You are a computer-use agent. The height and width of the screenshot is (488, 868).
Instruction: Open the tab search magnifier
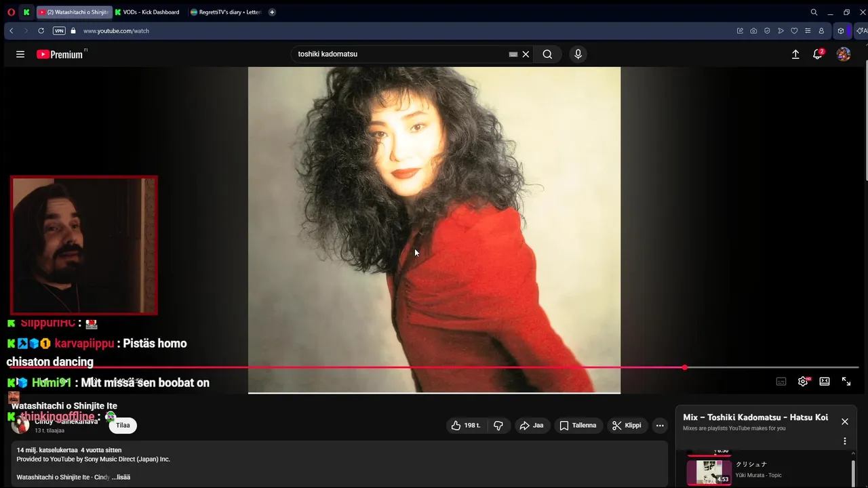(x=814, y=12)
